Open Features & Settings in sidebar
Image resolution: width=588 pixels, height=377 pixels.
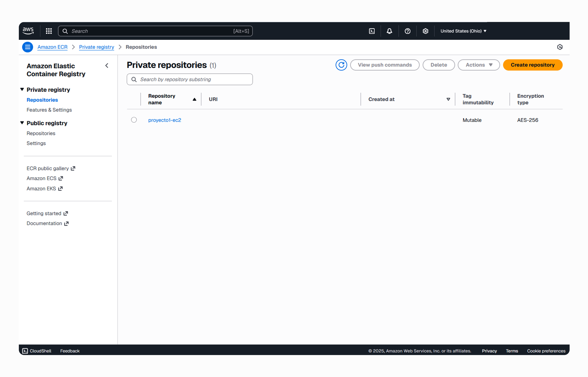tap(49, 110)
